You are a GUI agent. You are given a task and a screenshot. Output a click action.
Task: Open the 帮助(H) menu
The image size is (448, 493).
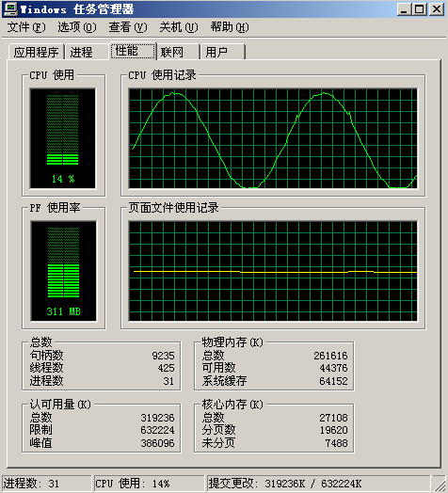pos(230,27)
